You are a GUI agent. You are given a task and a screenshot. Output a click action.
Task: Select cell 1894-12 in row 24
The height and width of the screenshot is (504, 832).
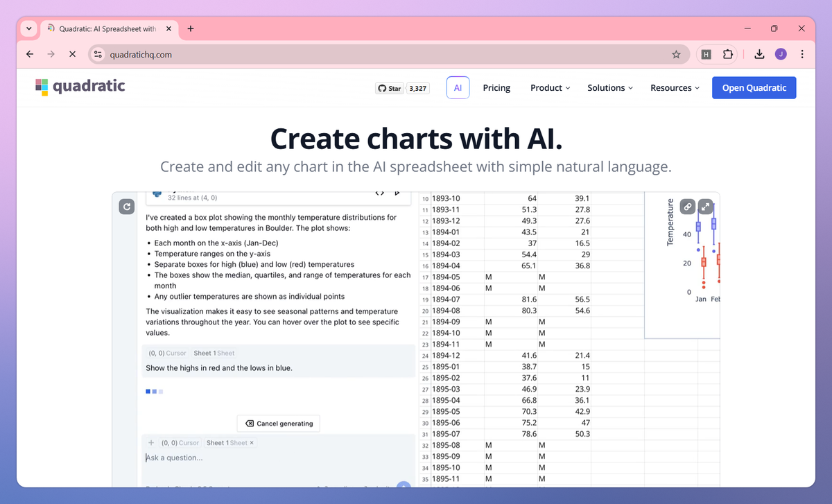(458, 356)
